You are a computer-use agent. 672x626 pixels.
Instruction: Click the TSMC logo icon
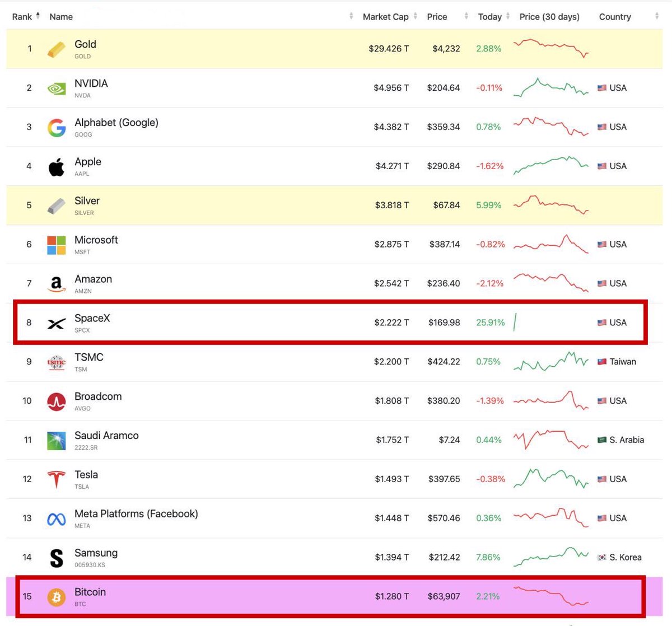coord(56,363)
